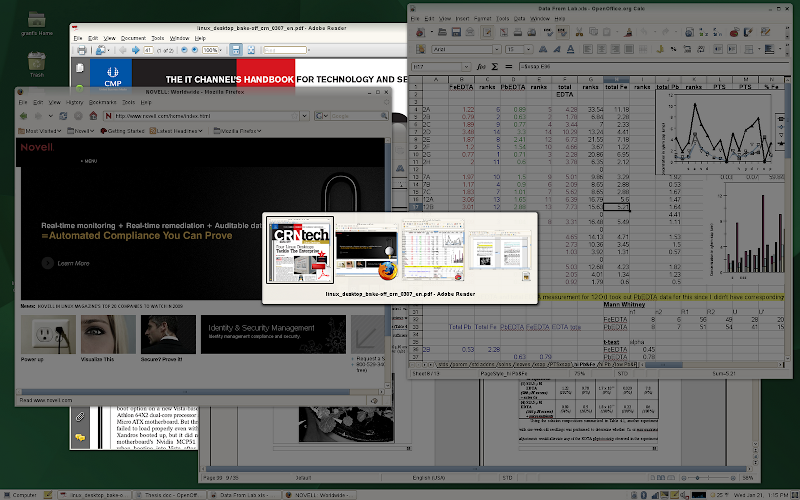Select the Calc spreadsheet thumbnail in window switcher
Screen dimensions: 800x500
point(433,250)
